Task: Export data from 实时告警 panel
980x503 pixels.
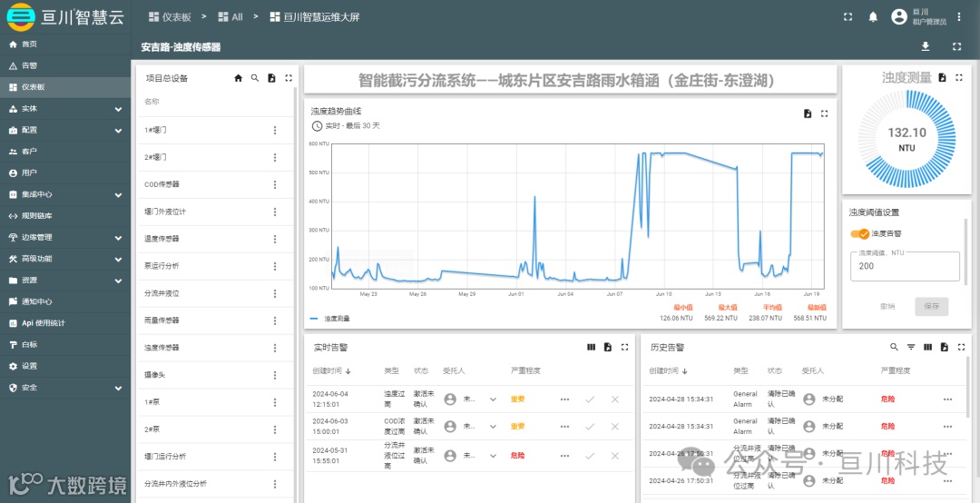Action: (607, 347)
